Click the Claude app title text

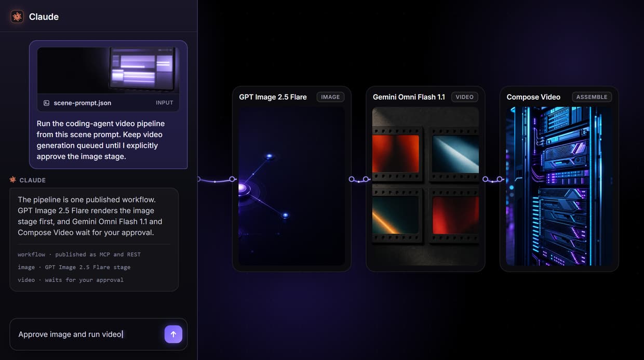[44, 17]
